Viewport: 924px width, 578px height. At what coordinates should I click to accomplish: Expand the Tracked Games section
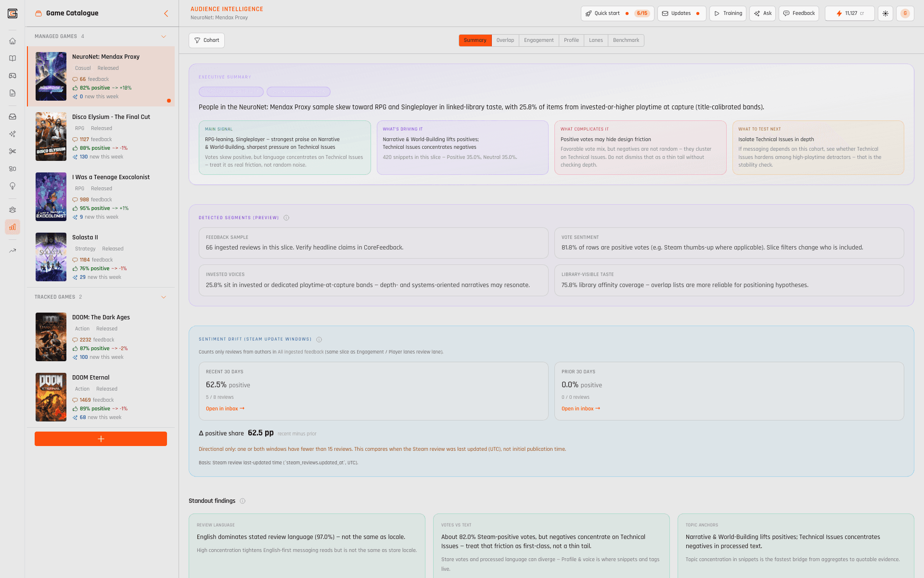(x=163, y=297)
